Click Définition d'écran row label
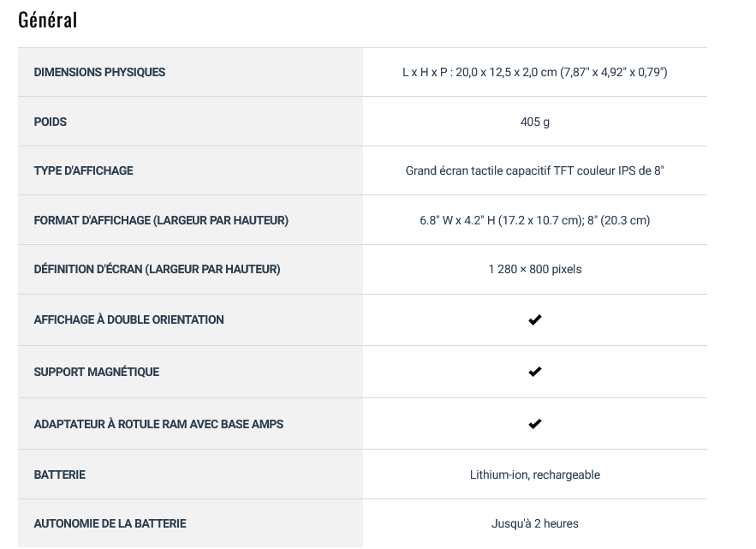 coord(157,269)
